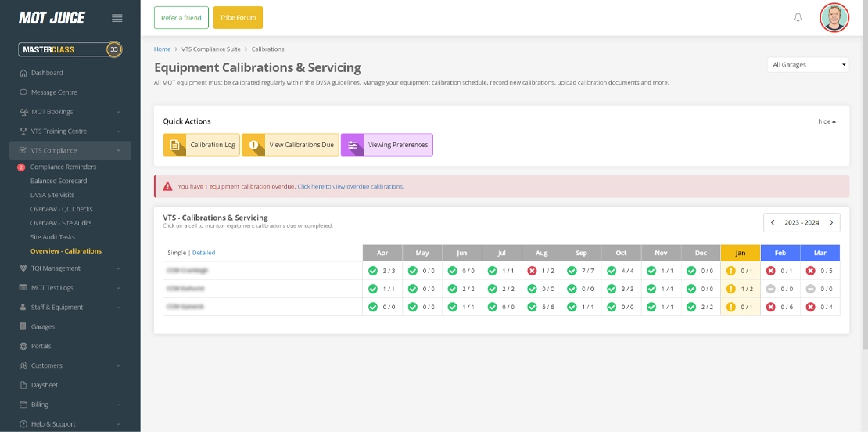Open the All Garages dropdown
Viewport: 868px width, 432px height.
pyautogui.click(x=808, y=65)
